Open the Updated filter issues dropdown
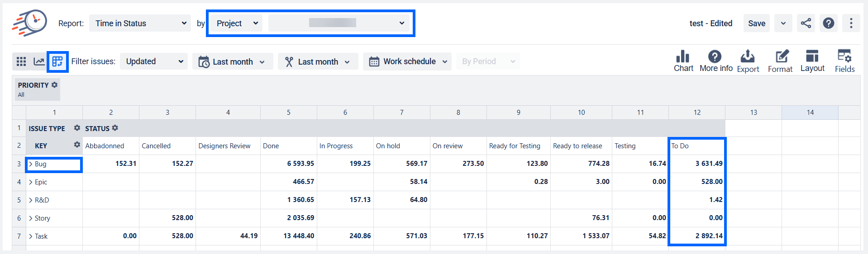 154,61
